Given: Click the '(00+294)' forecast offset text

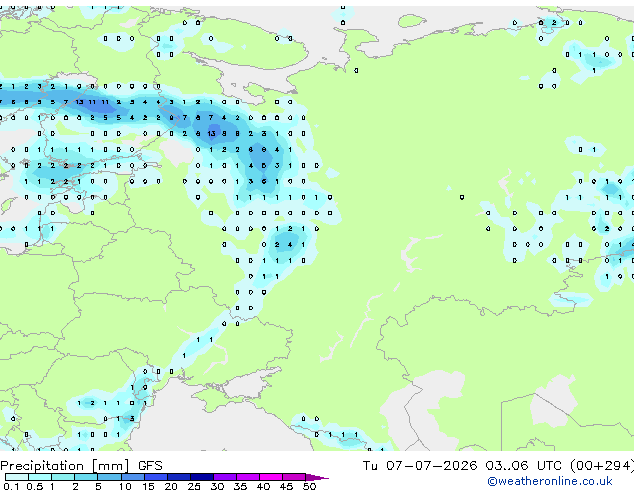Looking at the screenshot, I should coord(602,466).
